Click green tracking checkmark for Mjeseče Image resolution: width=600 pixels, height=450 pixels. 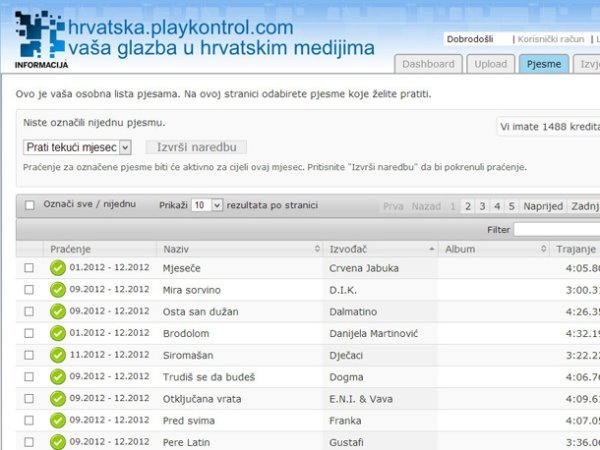58,267
